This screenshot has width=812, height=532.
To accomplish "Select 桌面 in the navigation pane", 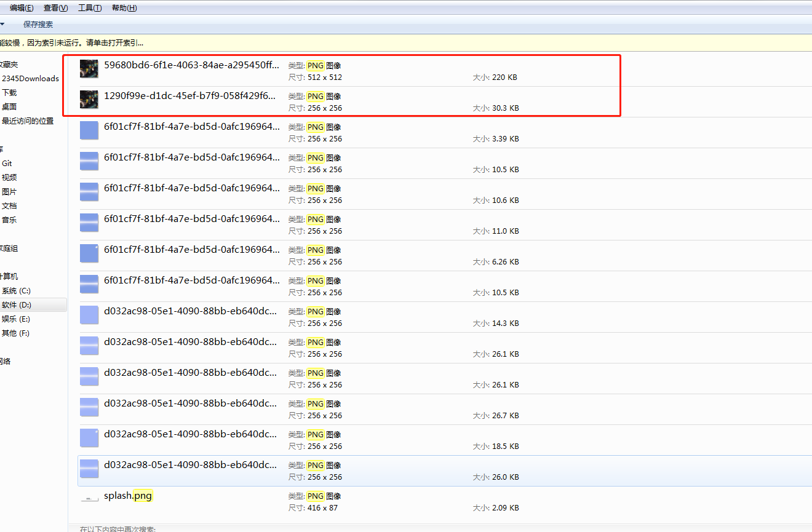I will (x=9, y=107).
